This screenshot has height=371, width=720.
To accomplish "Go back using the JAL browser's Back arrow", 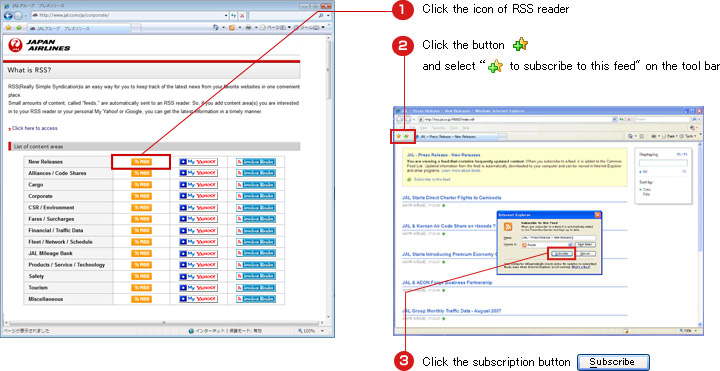I will [x=8, y=16].
